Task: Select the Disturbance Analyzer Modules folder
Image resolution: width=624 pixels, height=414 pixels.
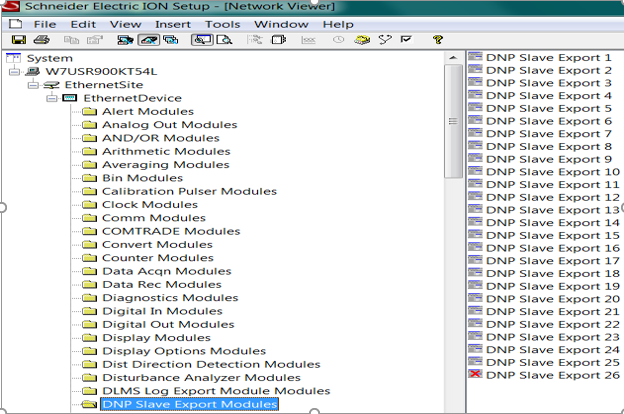Action: click(x=201, y=378)
